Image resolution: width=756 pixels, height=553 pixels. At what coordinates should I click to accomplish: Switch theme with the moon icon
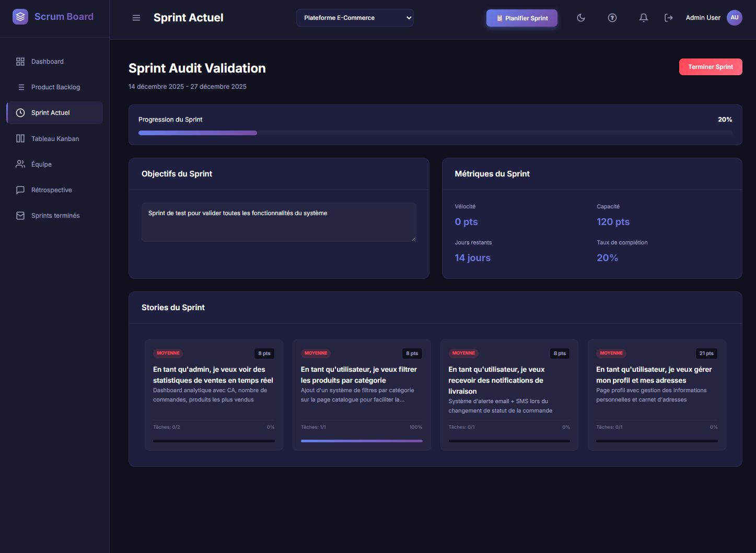tap(581, 18)
